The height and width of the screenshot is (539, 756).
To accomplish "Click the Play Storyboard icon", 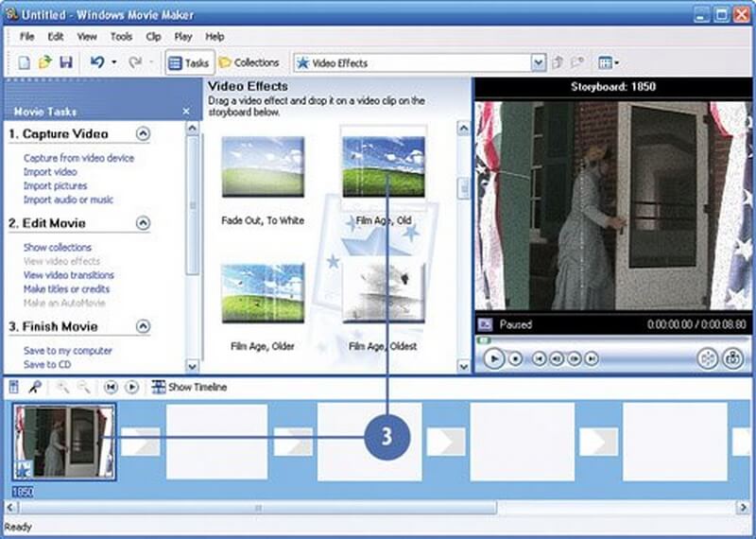I will (x=131, y=387).
